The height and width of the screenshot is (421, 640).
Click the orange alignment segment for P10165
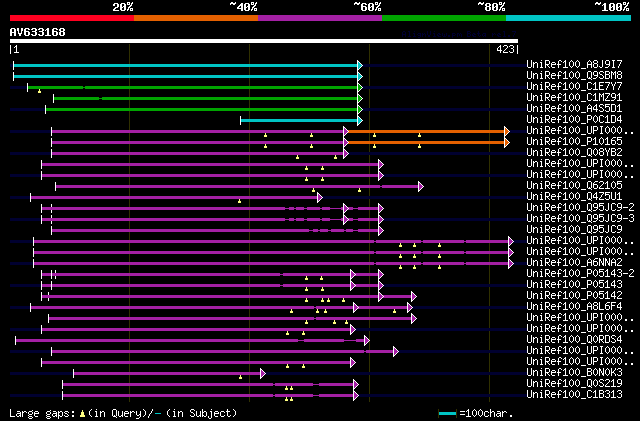coord(427,143)
